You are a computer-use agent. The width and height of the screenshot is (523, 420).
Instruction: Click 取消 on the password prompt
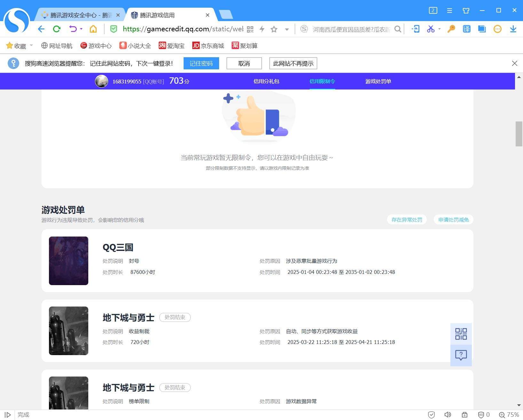[x=244, y=63]
